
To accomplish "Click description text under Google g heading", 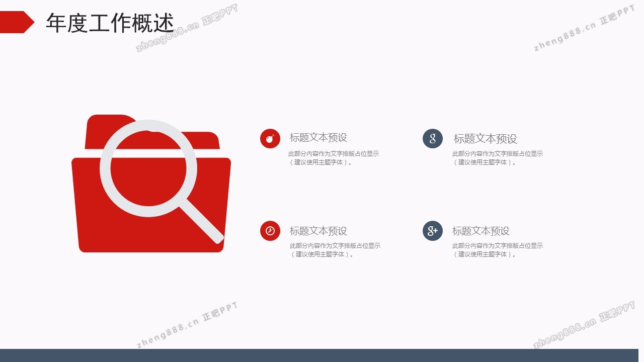I will (497, 158).
